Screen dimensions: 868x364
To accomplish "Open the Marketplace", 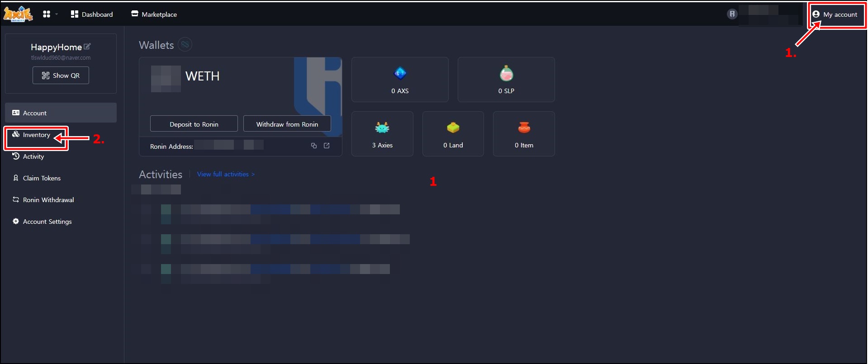I will 154,14.
